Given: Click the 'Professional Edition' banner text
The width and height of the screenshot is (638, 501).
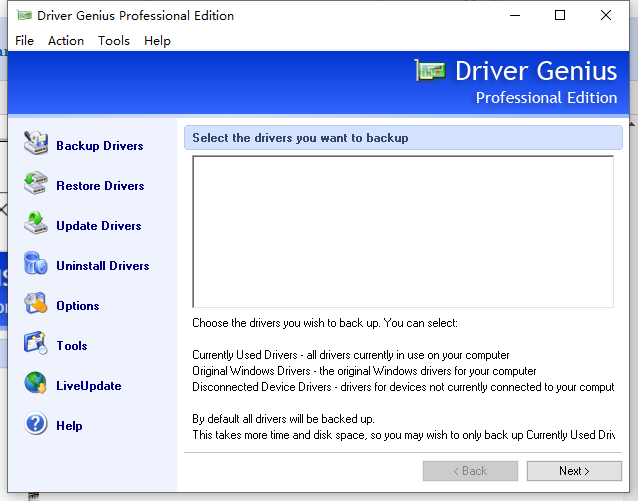Looking at the screenshot, I should click(x=546, y=98).
